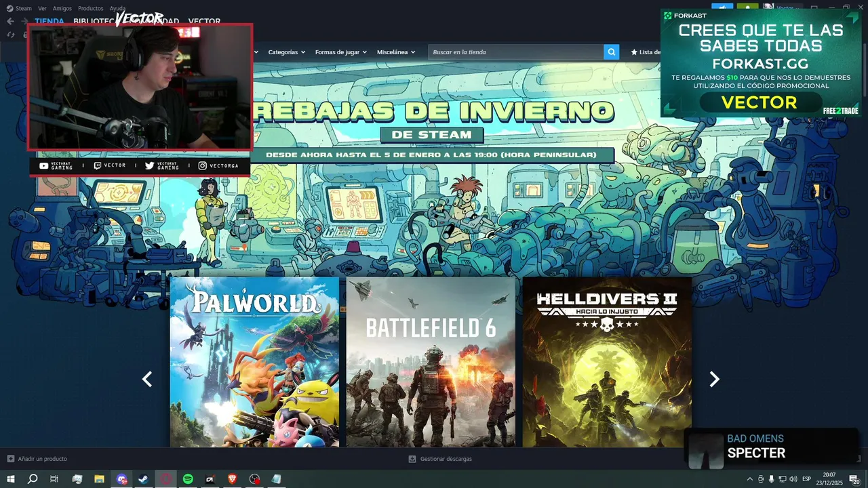Open the notepad app on taskbar
Screen dimensions: 868x488
click(277, 479)
